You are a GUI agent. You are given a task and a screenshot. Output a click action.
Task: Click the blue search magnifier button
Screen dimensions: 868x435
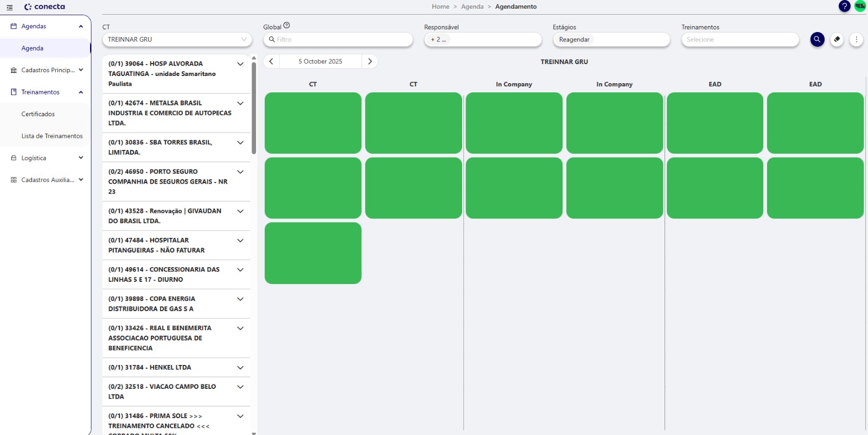[x=817, y=40]
